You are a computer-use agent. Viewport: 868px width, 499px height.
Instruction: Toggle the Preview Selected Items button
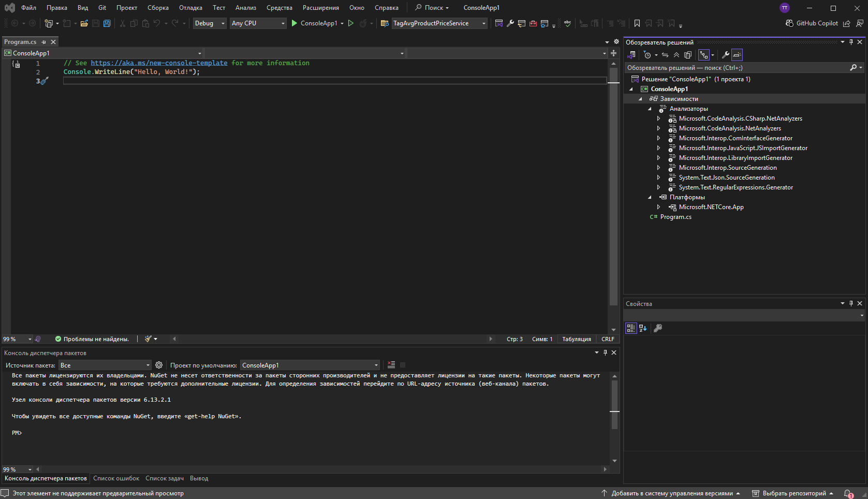[x=737, y=55]
